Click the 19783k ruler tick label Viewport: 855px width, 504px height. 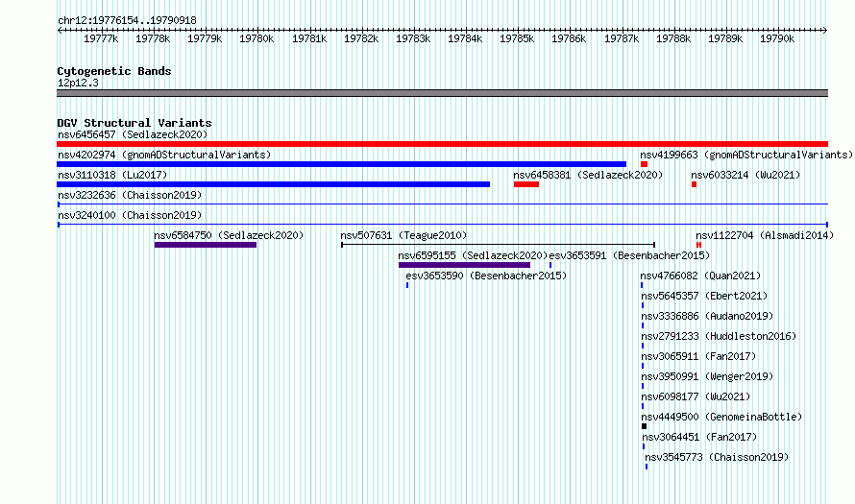point(413,38)
